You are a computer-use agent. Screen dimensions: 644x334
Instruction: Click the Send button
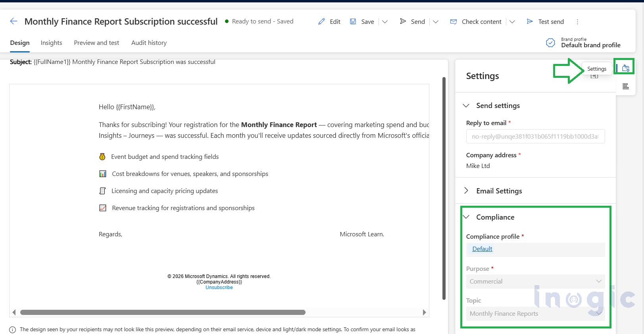tap(412, 21)
